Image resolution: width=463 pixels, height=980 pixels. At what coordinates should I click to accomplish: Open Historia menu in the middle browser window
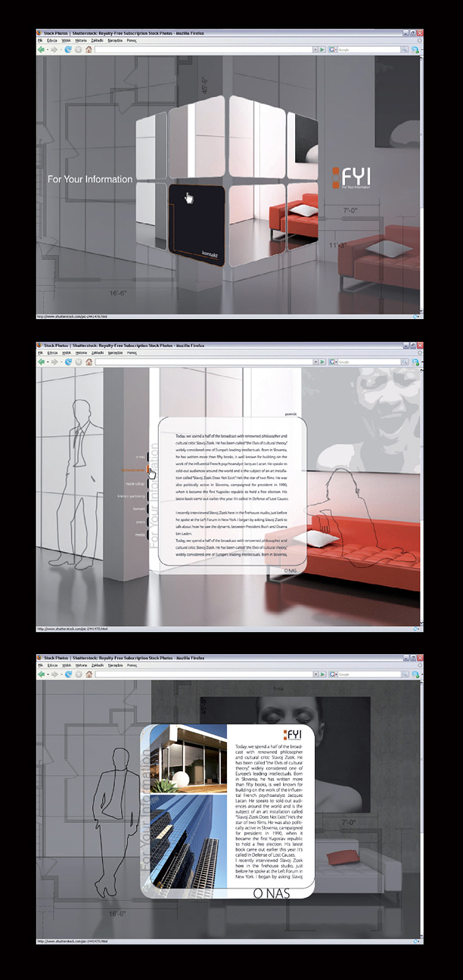(81, 352)
